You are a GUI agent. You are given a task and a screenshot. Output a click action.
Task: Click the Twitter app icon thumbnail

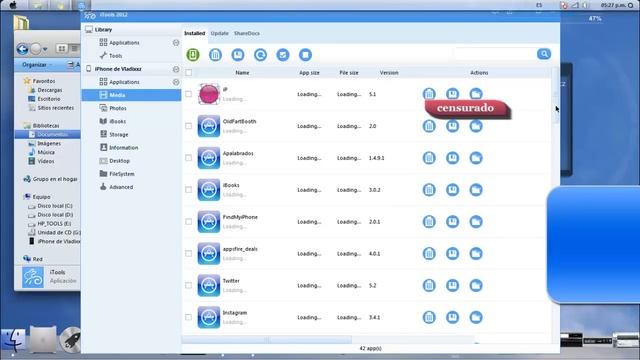209,285
